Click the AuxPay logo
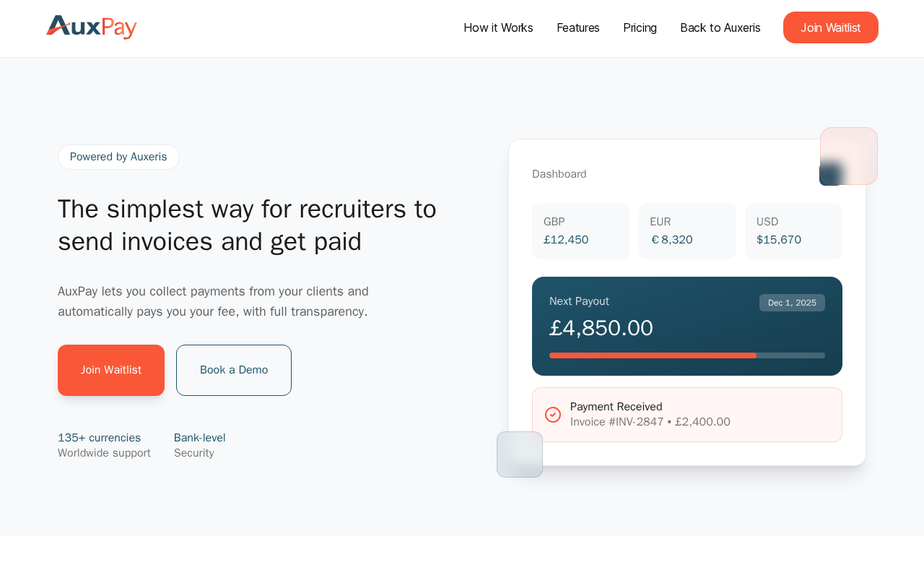The height and width of the screenshot is (578, 924). tap(92, 27)
